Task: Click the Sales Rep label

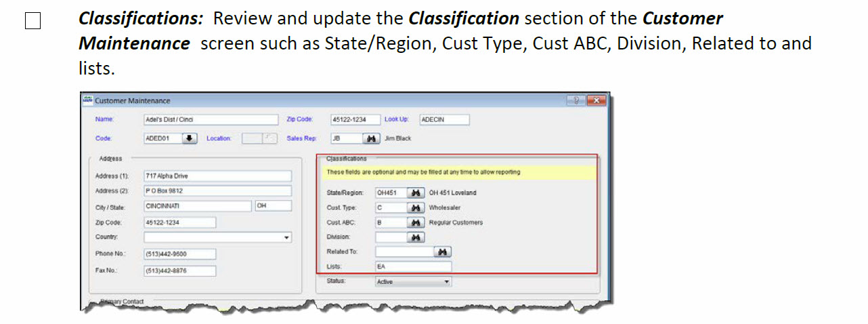Action: point(301,138)
